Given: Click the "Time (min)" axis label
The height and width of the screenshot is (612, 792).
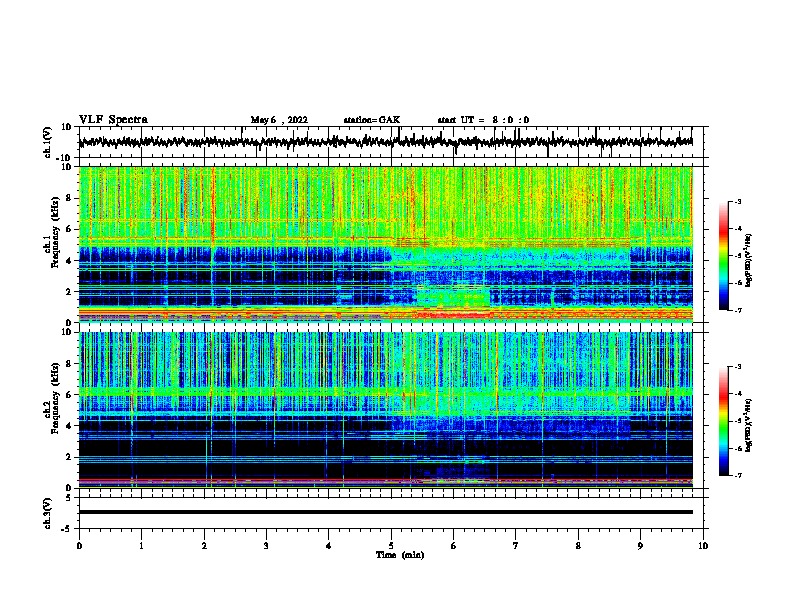Looking at the screenshot, I should tap(400, 555).
